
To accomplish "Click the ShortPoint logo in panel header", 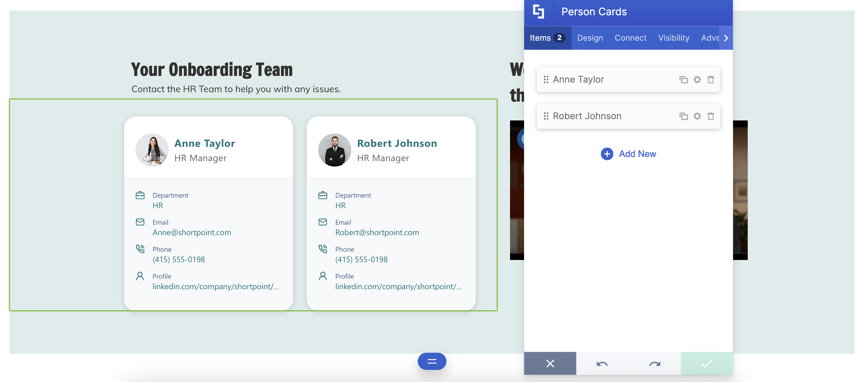I will coord(538,12).
